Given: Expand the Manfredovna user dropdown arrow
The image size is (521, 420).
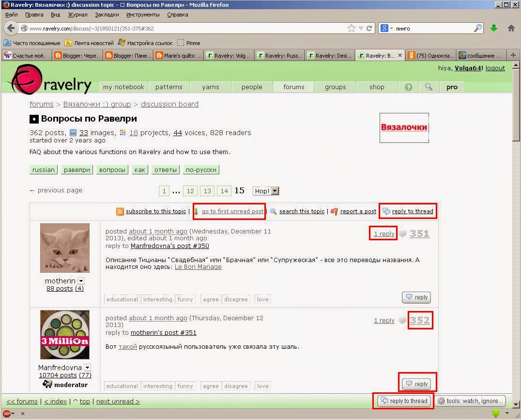Looking at the screenshot, I should click(87, 368).
